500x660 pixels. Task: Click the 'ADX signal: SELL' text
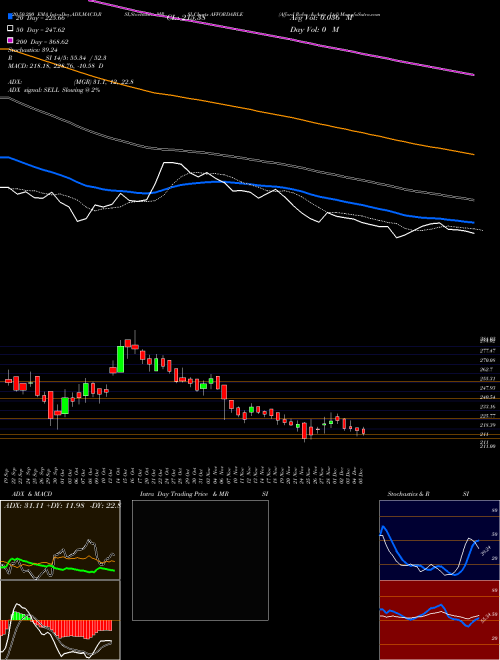coord(34,90)
